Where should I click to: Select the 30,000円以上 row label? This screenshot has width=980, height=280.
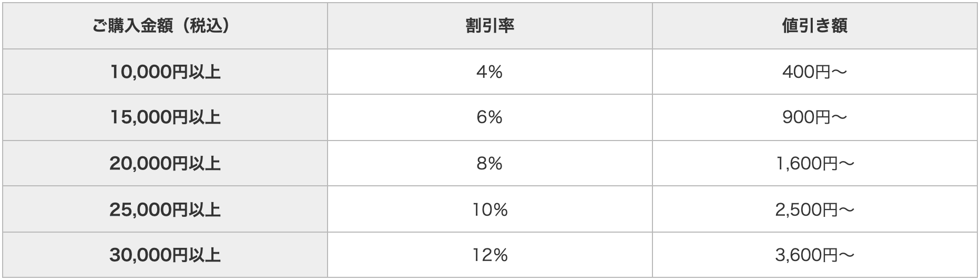click(165, 255)
